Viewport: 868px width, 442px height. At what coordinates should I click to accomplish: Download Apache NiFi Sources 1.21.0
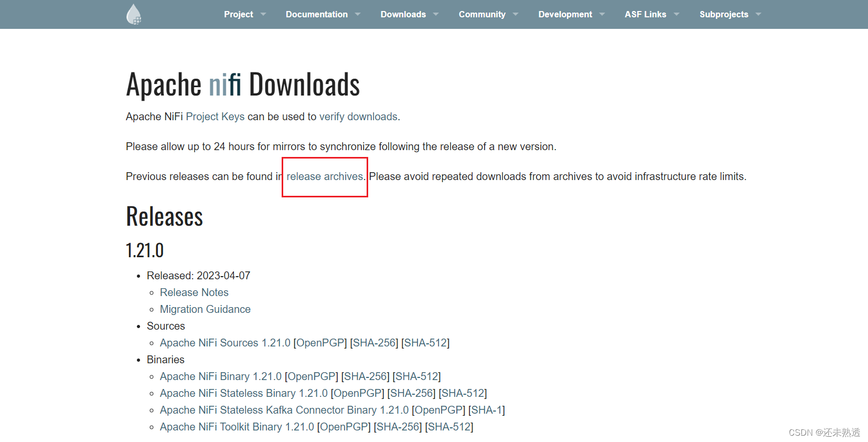pos(225,343)
